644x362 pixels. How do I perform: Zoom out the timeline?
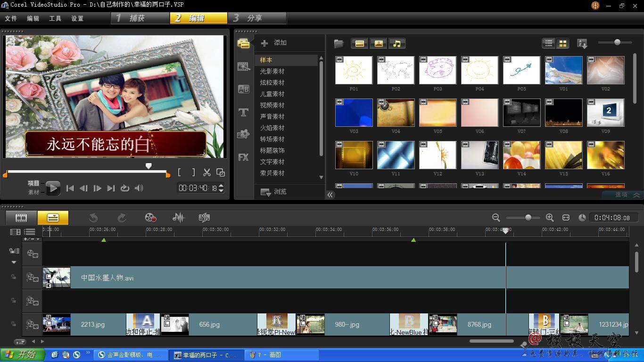point(496,217)
